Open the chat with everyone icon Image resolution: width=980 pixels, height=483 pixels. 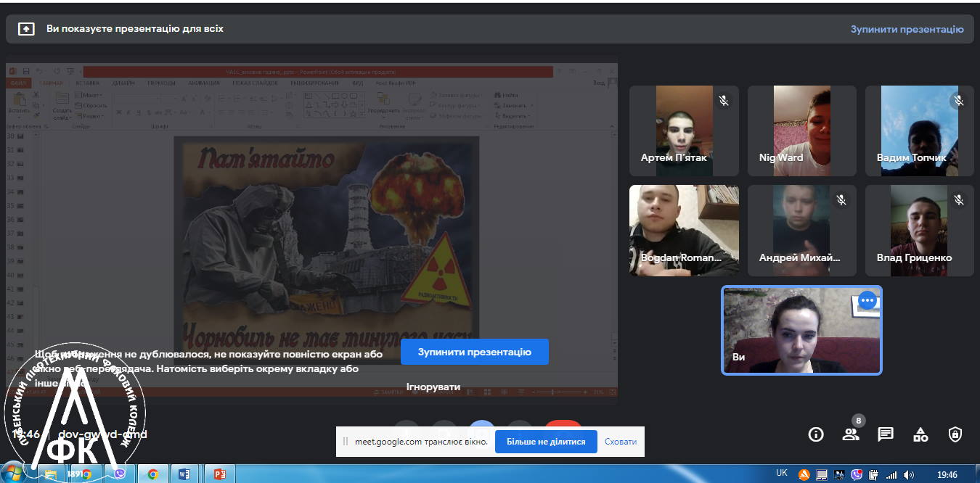coord(886,434)
